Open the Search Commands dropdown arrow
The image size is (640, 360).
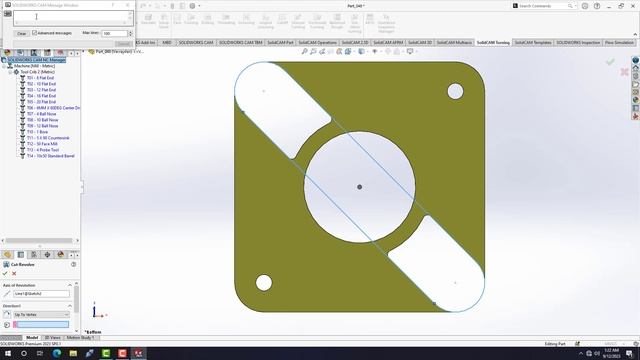pos(576,6)
